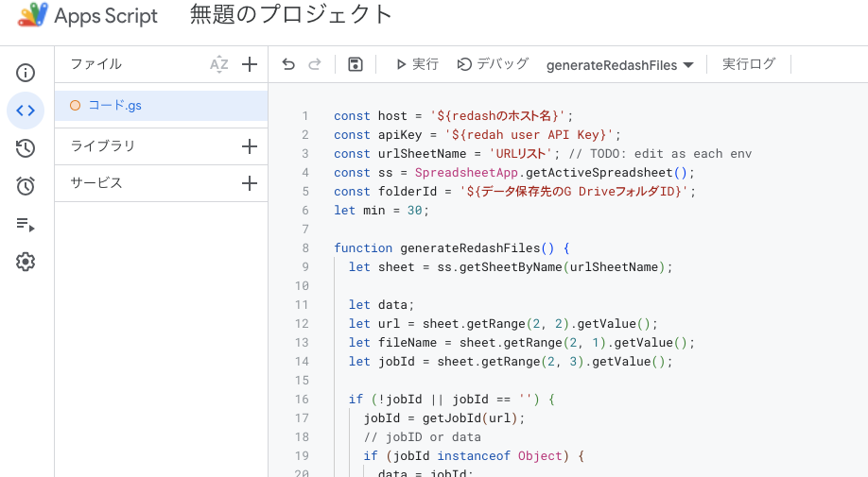Open the Editor code icon in sidebar

[26, 111]
